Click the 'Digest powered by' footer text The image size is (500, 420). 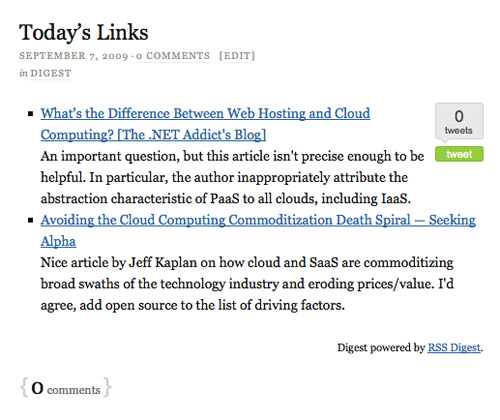381,348
